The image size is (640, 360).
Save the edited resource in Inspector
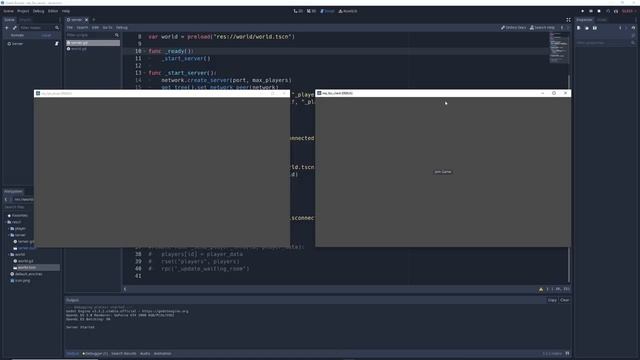pyautogui.click(x=595, y=28)
